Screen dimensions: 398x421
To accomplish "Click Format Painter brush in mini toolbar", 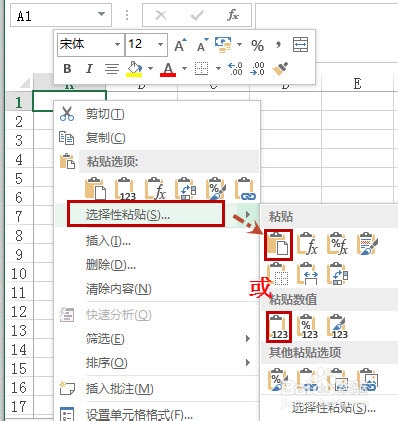I will click(280, 69).
